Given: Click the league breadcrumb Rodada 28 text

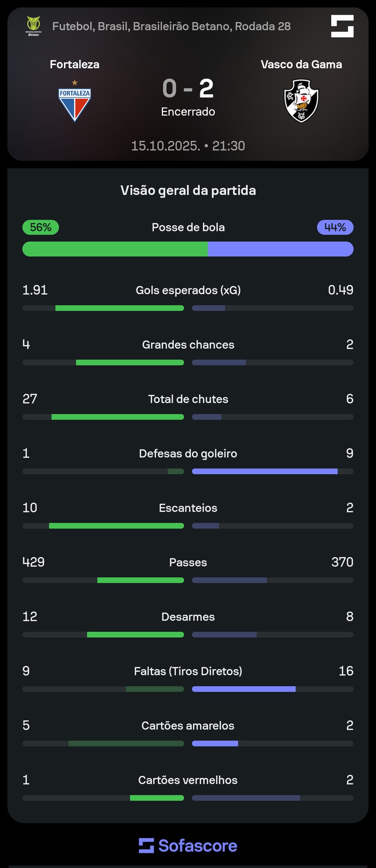Looking at the screenshot, I should [263, 26].
